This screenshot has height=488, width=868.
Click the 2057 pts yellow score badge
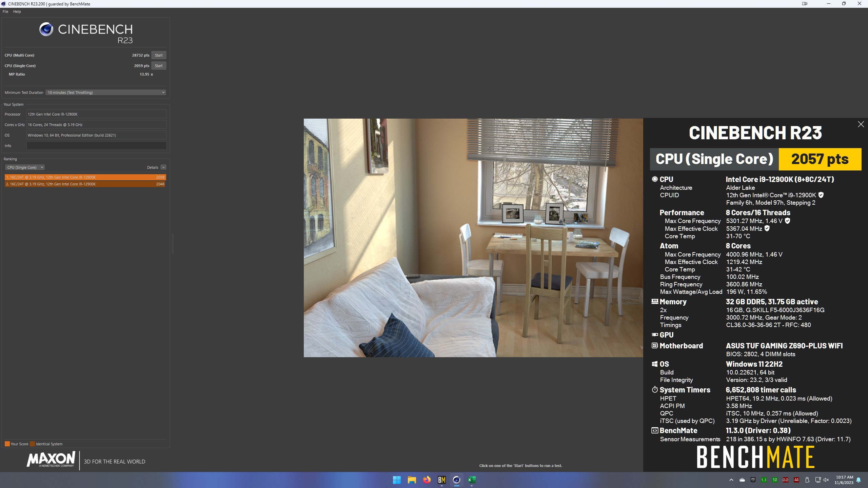click(820, 159)
